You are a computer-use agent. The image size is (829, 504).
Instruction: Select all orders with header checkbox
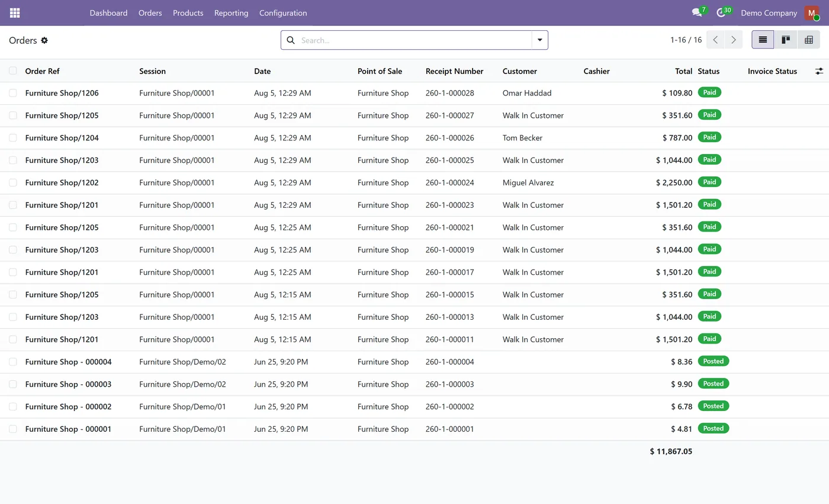point(13,71)
